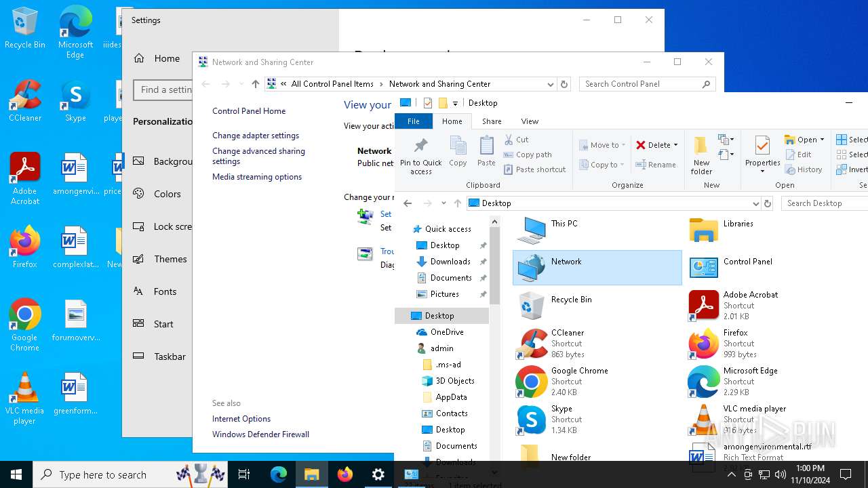This screenshot has height=488, width=868.
Task: Select Firefox shortcut in file list
Action: click(x=770, y=344)
